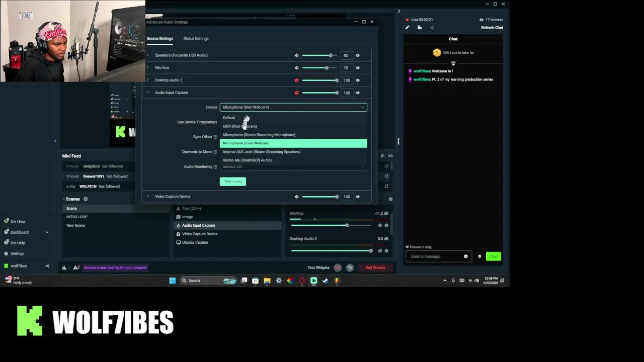The width and height of the screenshot is (644, 362).
Task: Mute Video Capture Device speaker icon
Action: (296, 197)
